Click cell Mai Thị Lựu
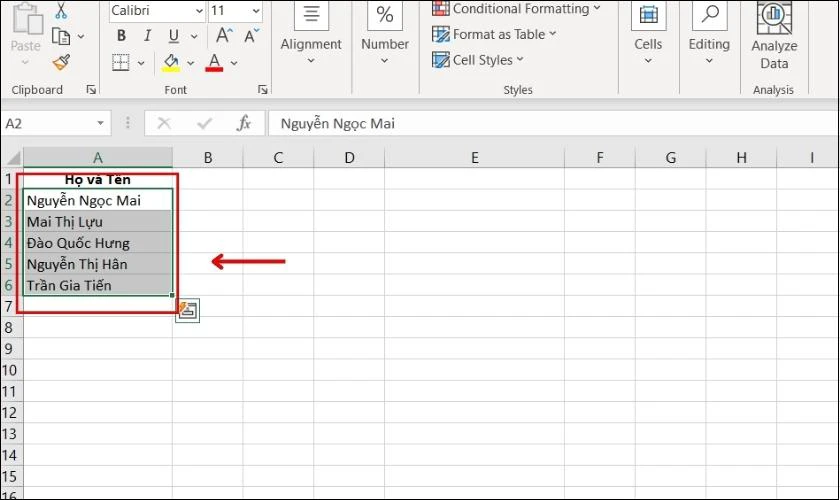The width and height of the screenshot is (840, 500). pyautogui.click(x=98, y=221)
